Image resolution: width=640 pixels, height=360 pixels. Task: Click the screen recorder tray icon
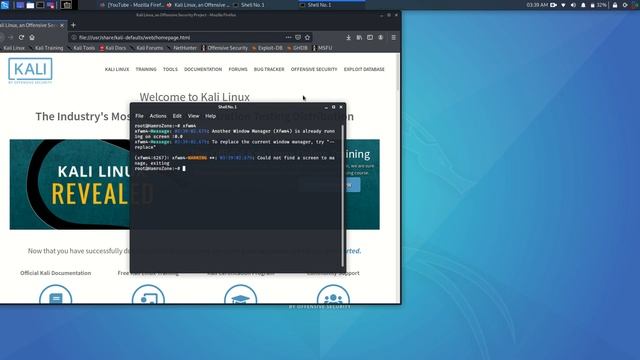pos(553,5)
